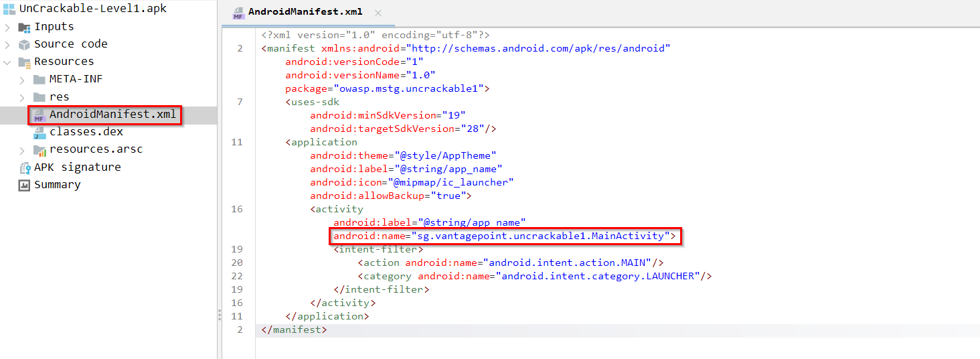This screenshot has width=980, height=359.
Task: Expand the Inputs node
Action: coord(7,27)
